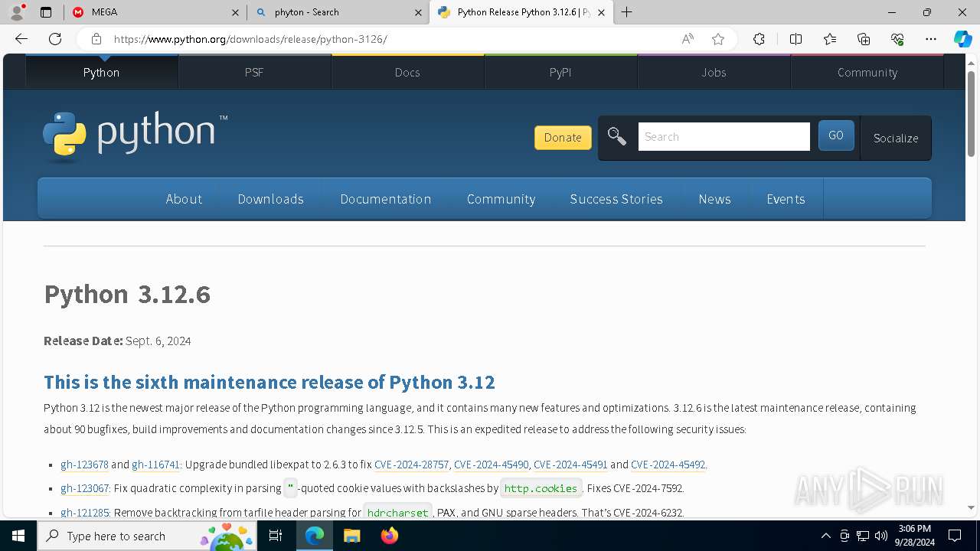Click the back navigation arrow
980x551 pixels.
point(21,39)
